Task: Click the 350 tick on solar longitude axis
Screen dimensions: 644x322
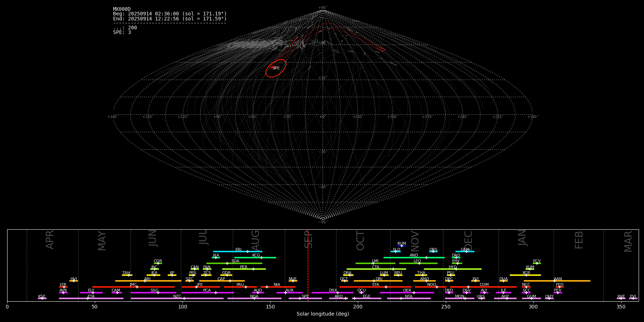Action: click(x=621, y=307)
